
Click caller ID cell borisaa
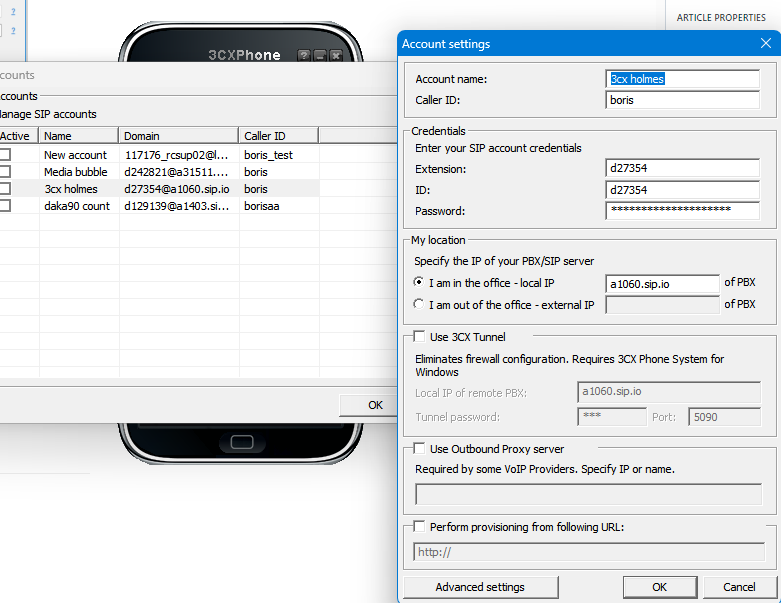tap(261, 206)
